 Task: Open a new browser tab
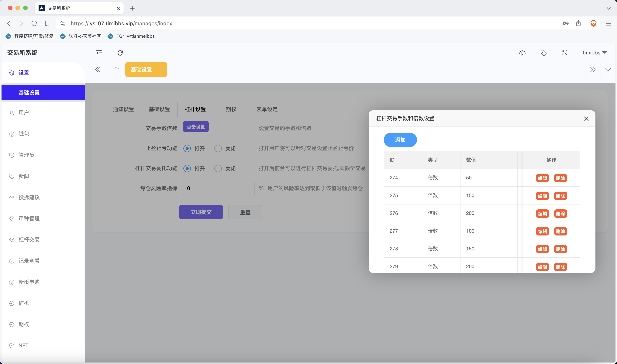[132, 8]
